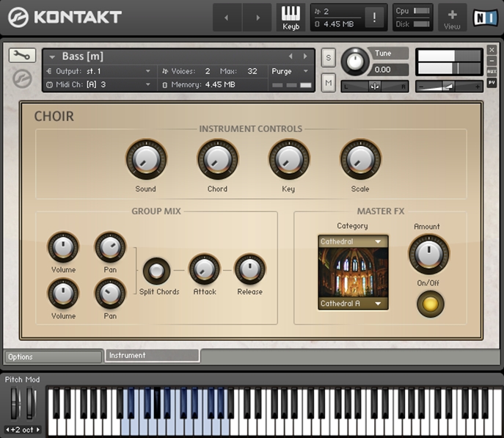
Task: Click the Release knob
Action: tap(250, 269)
